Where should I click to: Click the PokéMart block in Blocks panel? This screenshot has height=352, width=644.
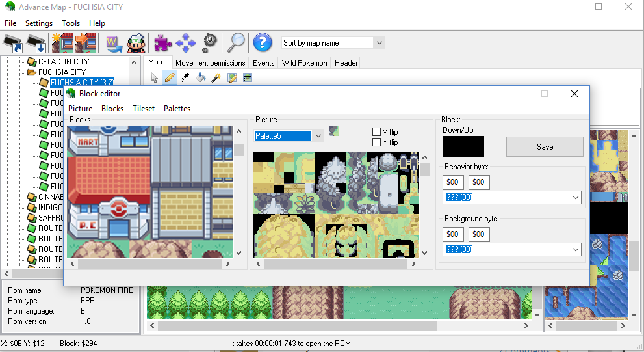(x=109, y=141)
